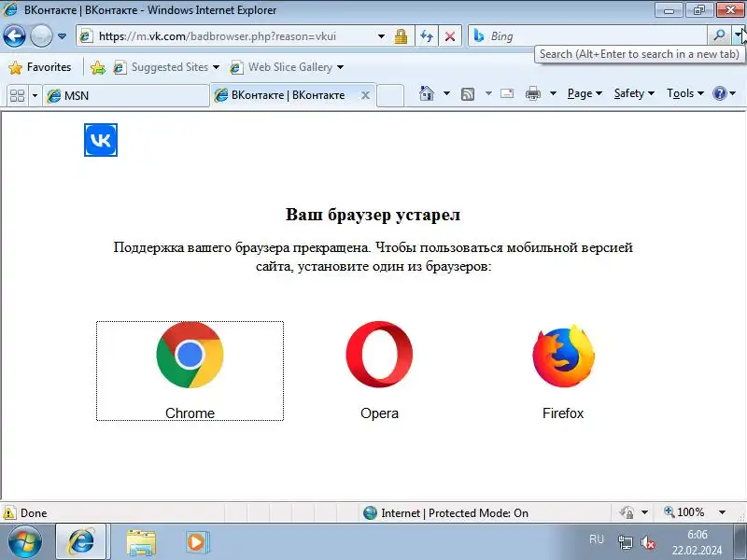Click the privacy report icon in status bar
Screen dimensions: 747x560
(627, 512)
